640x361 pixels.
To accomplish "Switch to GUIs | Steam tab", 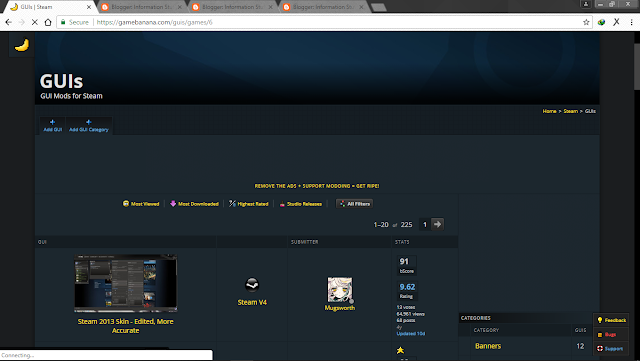I will point(51,7).
